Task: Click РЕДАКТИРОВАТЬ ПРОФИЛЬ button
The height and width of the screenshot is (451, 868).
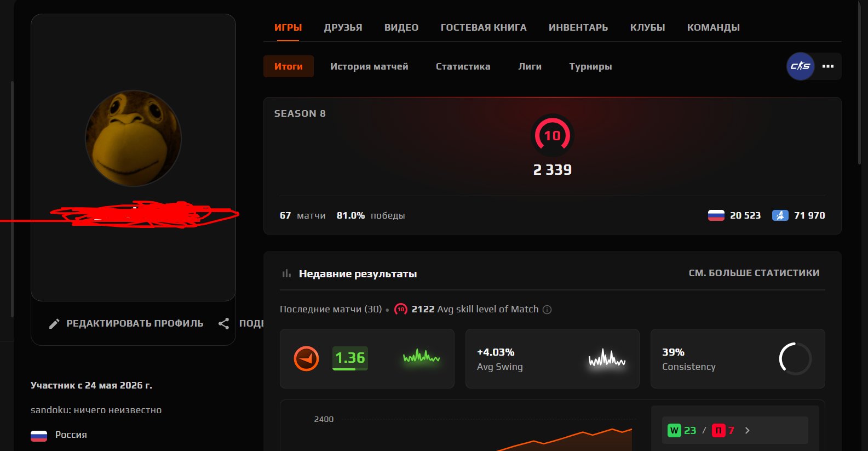Action: coord(126,323)
